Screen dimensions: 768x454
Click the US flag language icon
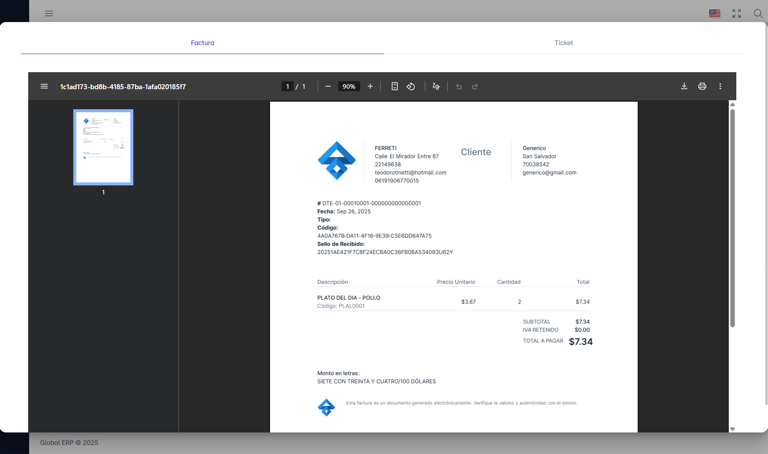coord(715,13)
